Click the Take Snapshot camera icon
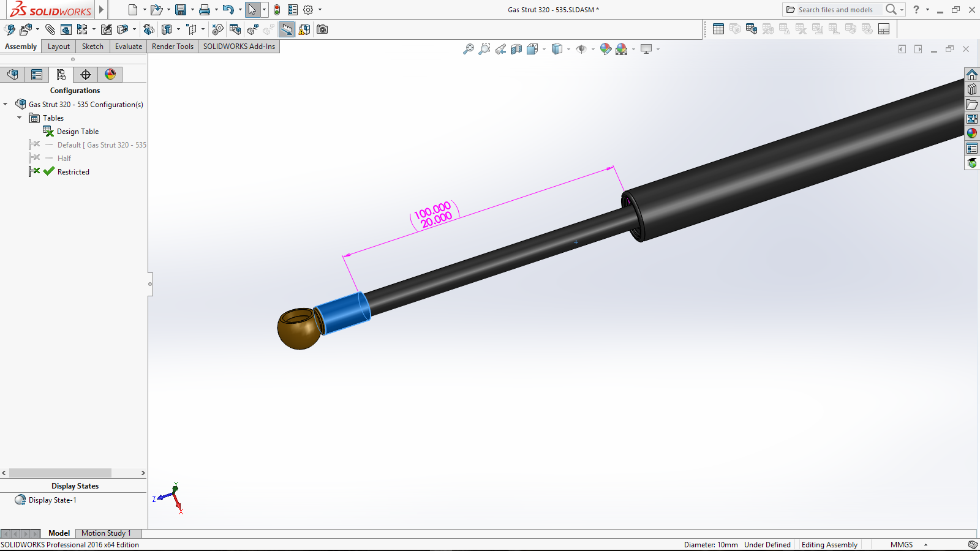Viewport: 980px width, 551px height. [322, 29]
